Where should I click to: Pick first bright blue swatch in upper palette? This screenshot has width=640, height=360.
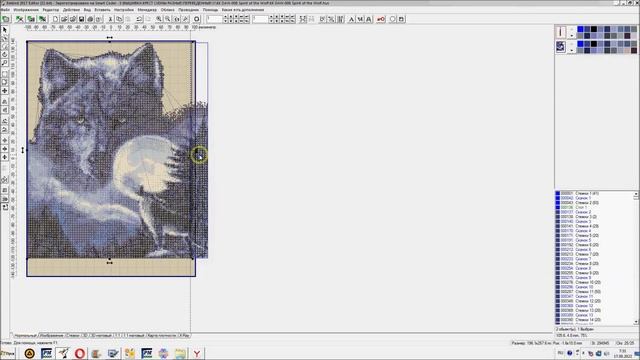580,29
